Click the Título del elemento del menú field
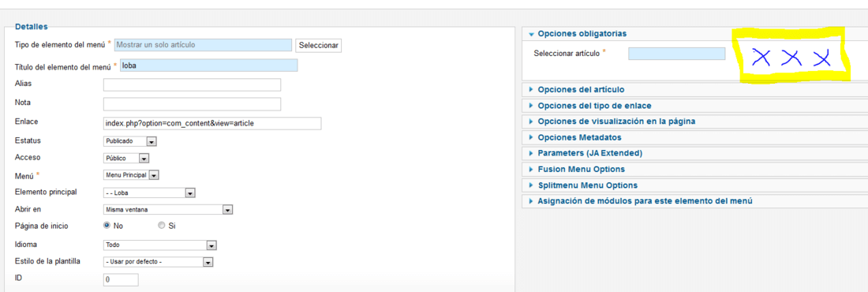 coord(208,66)
